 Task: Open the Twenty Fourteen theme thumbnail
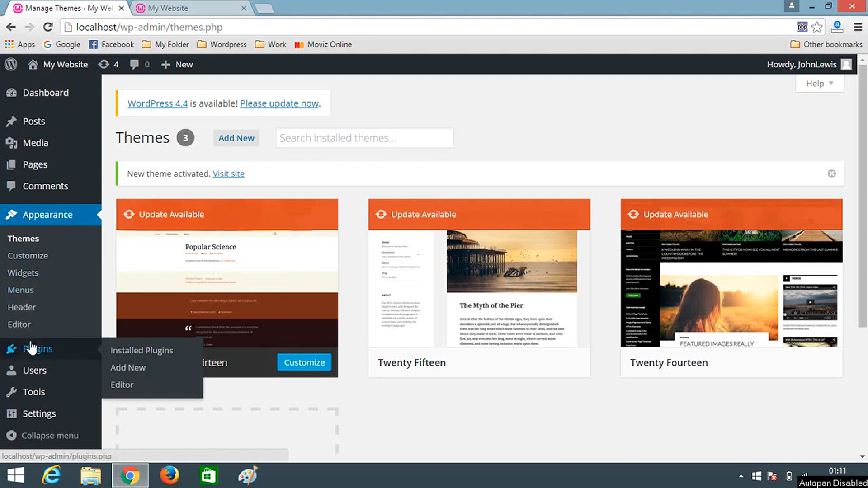coord(731,288)
